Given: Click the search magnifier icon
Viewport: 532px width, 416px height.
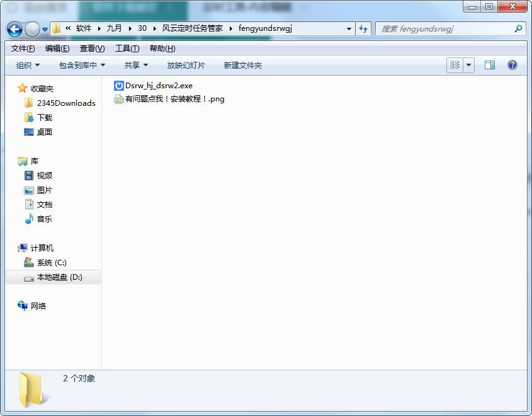Looking at the screenshot, I should point(518,28).
